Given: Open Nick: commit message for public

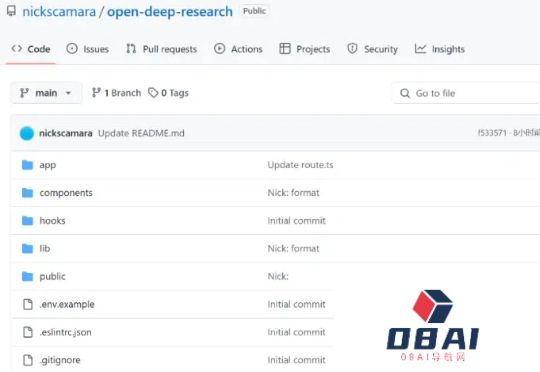Looking at the screenshot, I should click(x=278, y=277).
